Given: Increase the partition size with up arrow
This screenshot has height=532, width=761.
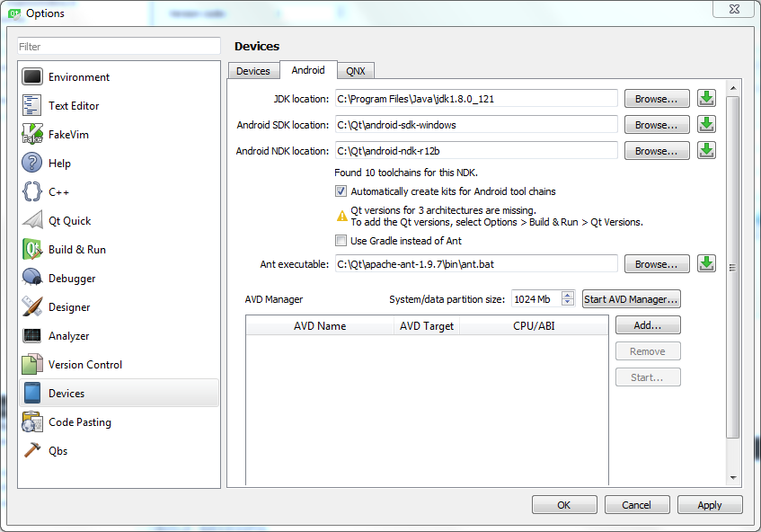Looking at the screenshot, I should pos(568,295).
